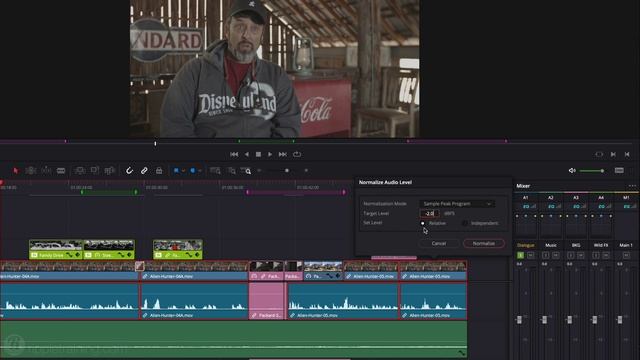Toggle Mute on the Dialogue mixer channel
The width and height of the screenshot is (640, 360).
(531, 256)
